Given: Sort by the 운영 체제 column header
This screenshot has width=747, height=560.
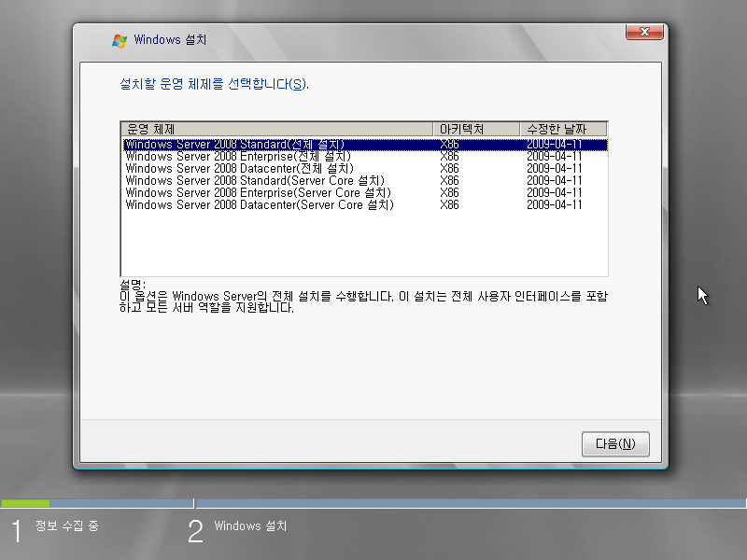Looking at the screenshot, I should pyautogui.click(x=277, y=129).
